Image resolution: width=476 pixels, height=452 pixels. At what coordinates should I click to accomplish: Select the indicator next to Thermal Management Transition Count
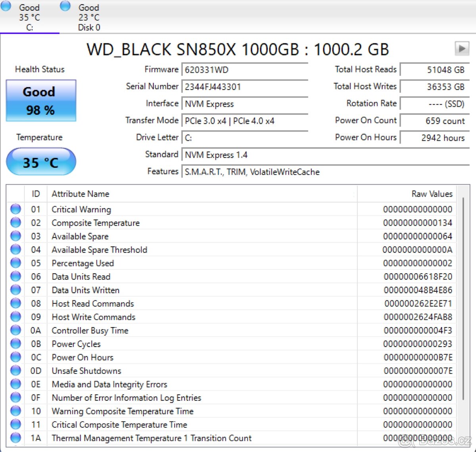click(x=15, y=437)
